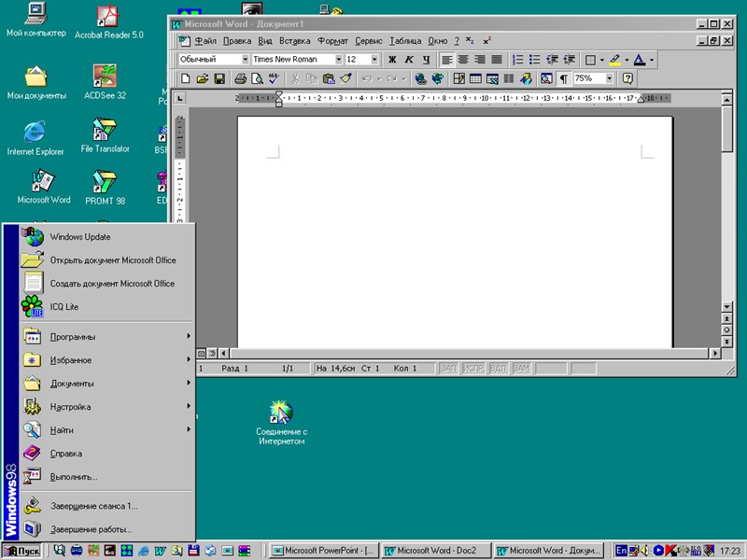Toggle underline formatting (Ч)
Viewport: 747px width, 560px height.
point(426,60)
